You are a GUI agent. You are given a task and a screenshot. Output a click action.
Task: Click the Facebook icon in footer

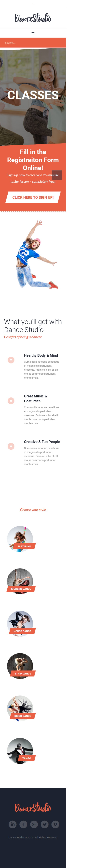pyautogui.click(x=23, y=824)
